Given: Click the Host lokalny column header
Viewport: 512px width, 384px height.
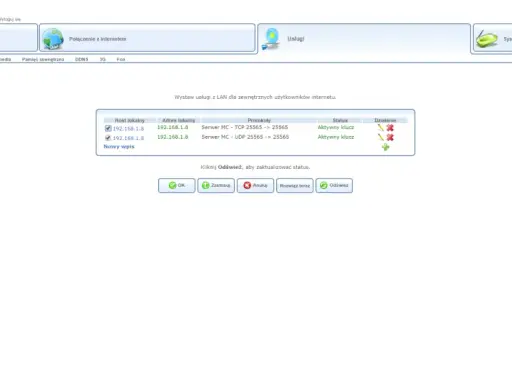Looking at the screenshot, I should 130,120.
